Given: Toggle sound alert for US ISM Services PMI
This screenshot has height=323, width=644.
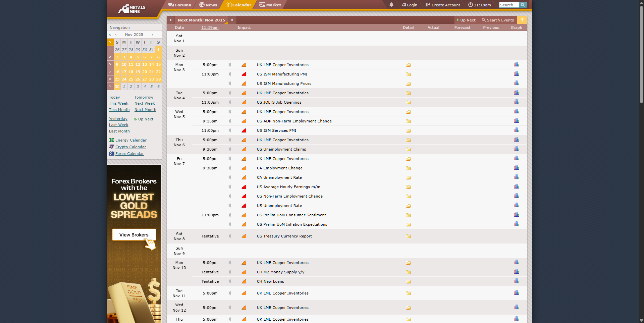Looking at the screenshot, I should (x=230, y=130).
